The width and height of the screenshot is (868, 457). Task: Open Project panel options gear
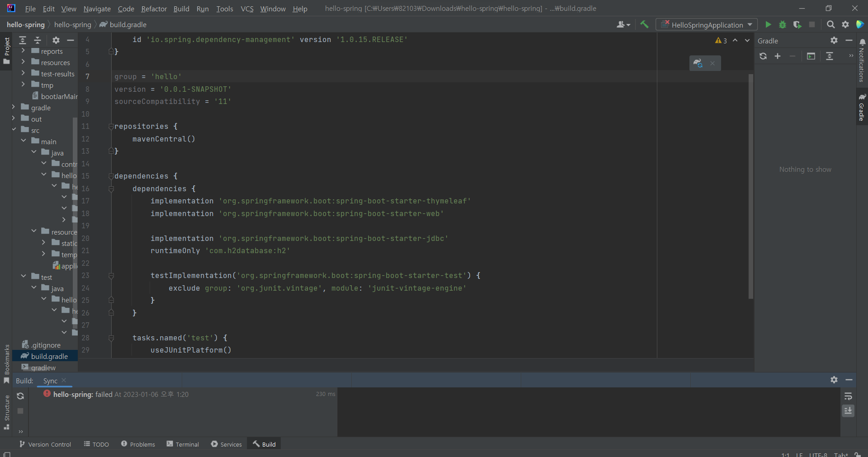pos(56,40)
